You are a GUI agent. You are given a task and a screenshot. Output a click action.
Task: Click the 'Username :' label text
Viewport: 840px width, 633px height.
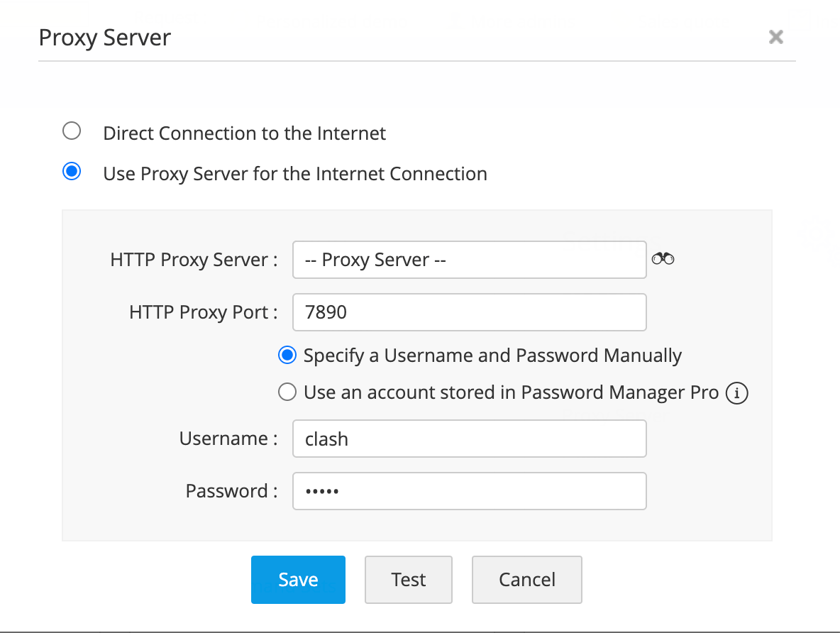tap(228, 439)
